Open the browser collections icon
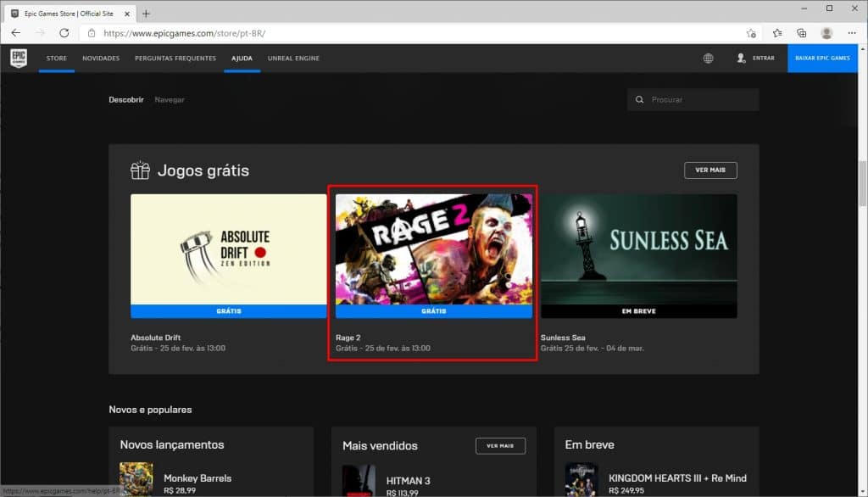Image resolution: width=868 pixels, height=497 pixels. click(802, 33)
